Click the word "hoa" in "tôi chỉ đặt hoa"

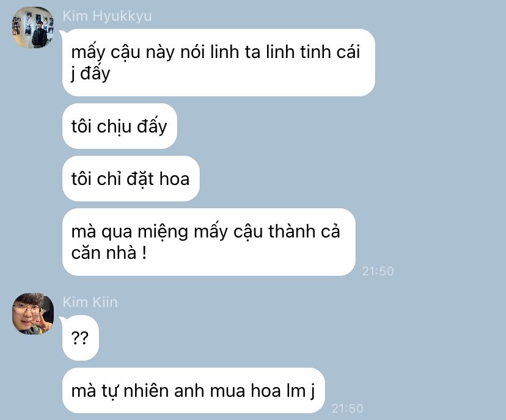(174, 179)
